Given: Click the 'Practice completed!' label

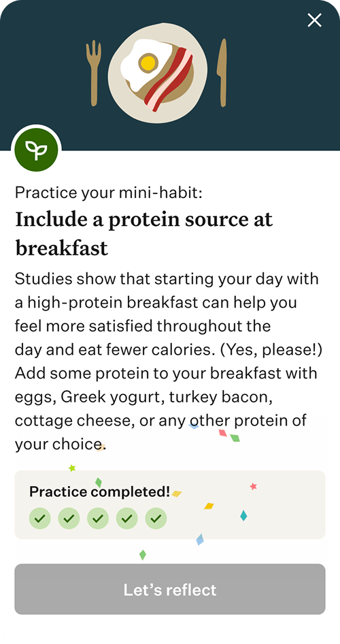Looking at the screenshot, I should [99, 492].
